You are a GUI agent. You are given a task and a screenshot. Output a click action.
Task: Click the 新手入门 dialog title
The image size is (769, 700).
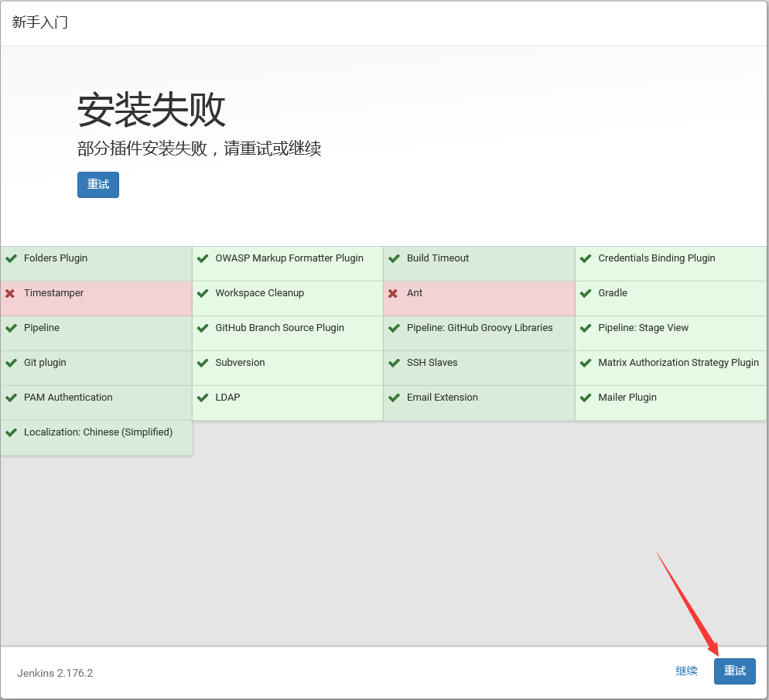[39, 22]
